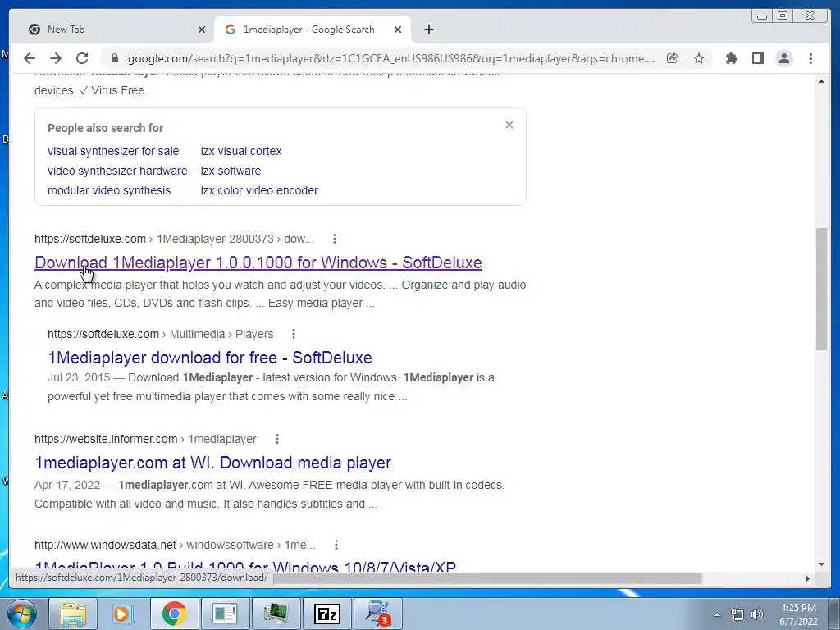
Task: Click the Chrome icon in the taskbar
Action: 174,614
